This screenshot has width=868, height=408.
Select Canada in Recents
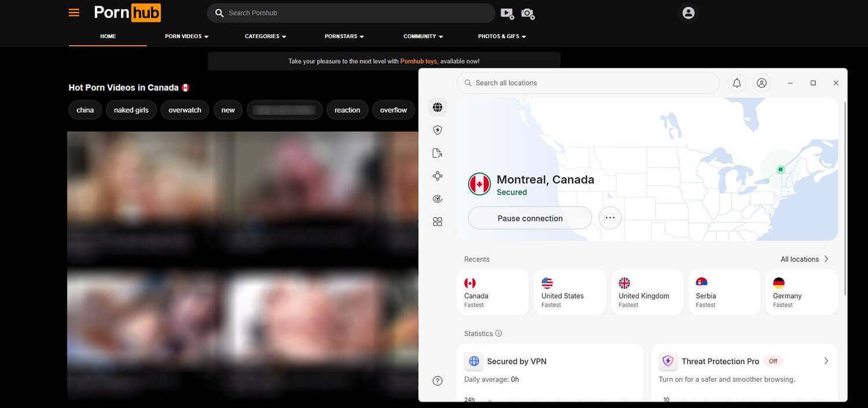[x=492, y=292]
